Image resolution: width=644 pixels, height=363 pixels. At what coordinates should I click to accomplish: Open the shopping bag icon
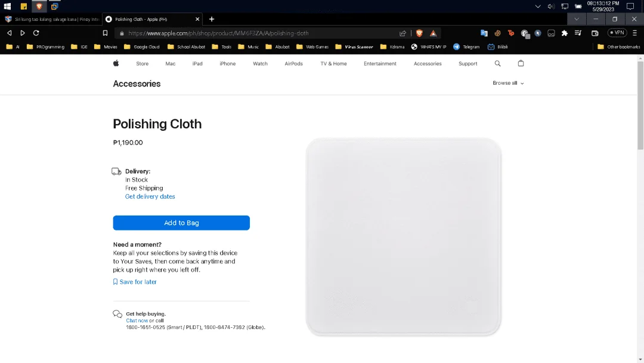[521, 63]
